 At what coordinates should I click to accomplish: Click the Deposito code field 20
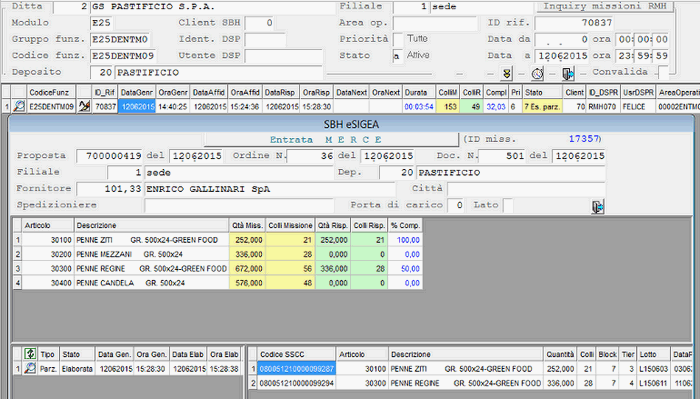coord(102,72)
